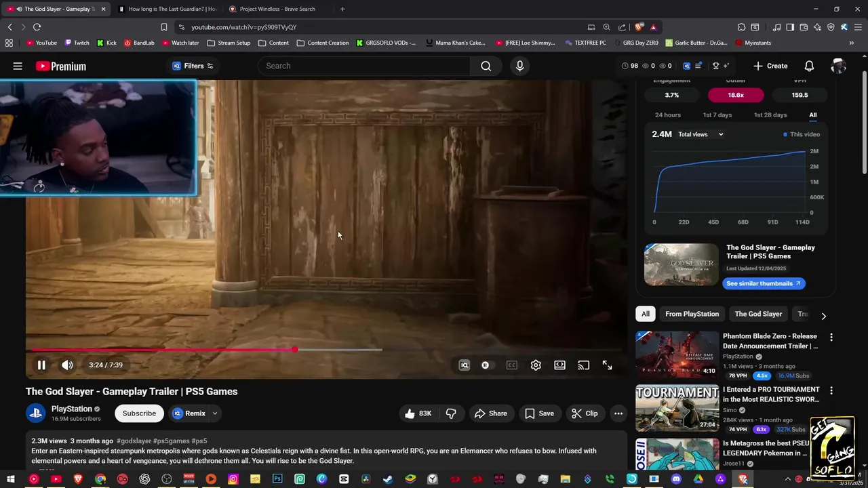
Task: Open the browser extensions puzzle icon
Action: [741, 27]
